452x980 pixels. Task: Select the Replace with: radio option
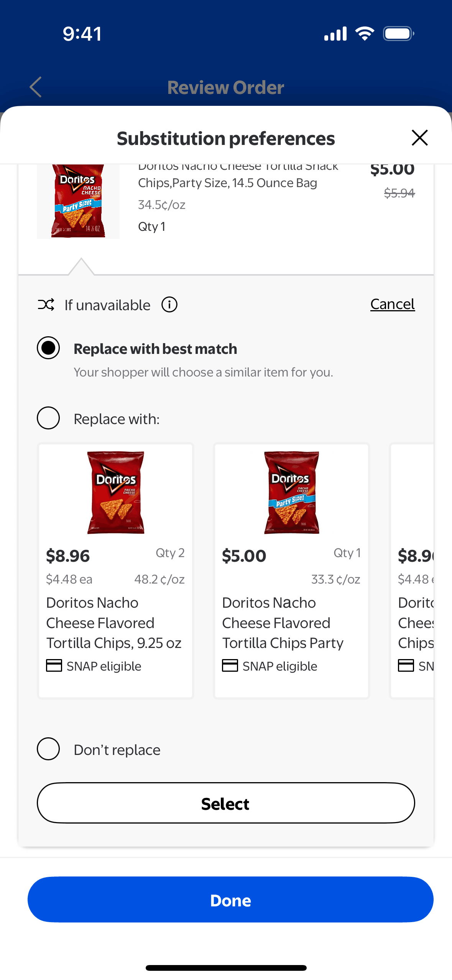48,418
